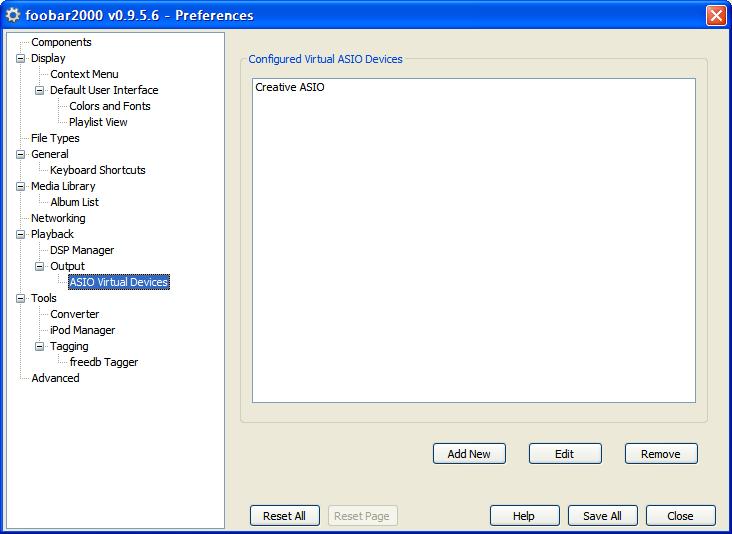732x534 pixels.
Task: Select Creative ASIO in device list
Action: (290, 88)
